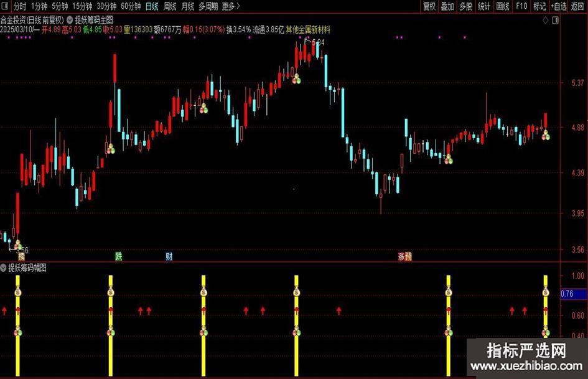Open the 多周期 multi-period view

[208, 6]
